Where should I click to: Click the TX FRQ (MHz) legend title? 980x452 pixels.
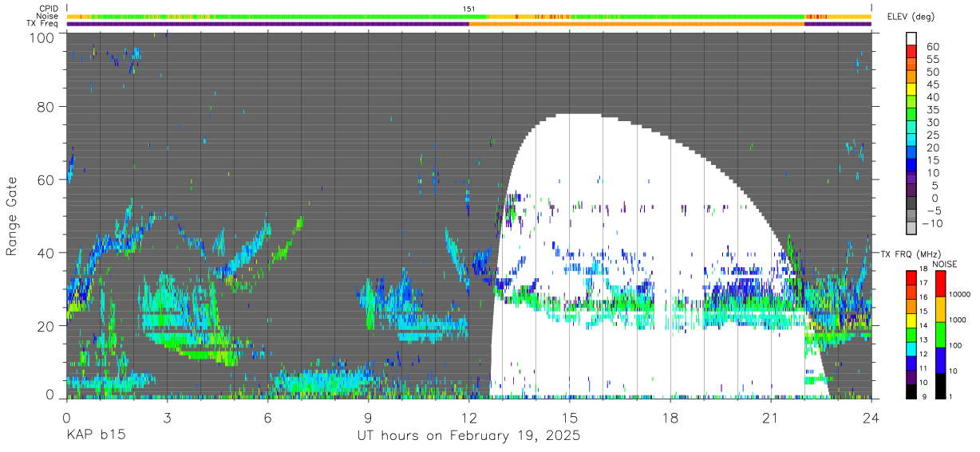click(x=909, y=254)
